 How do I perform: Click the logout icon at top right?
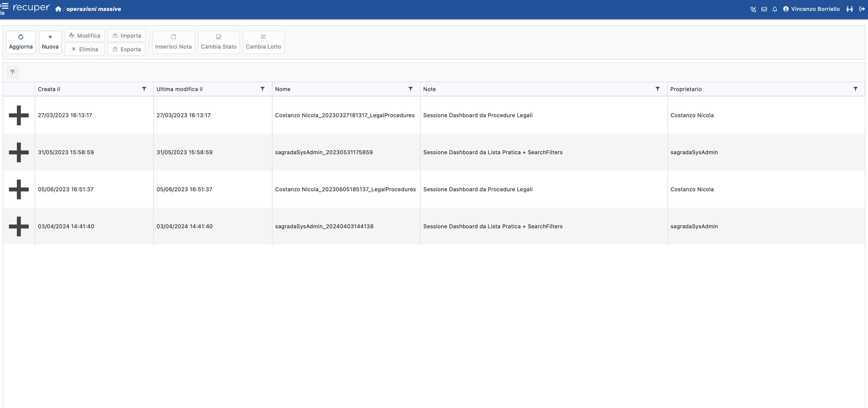[x=862, y=9]
